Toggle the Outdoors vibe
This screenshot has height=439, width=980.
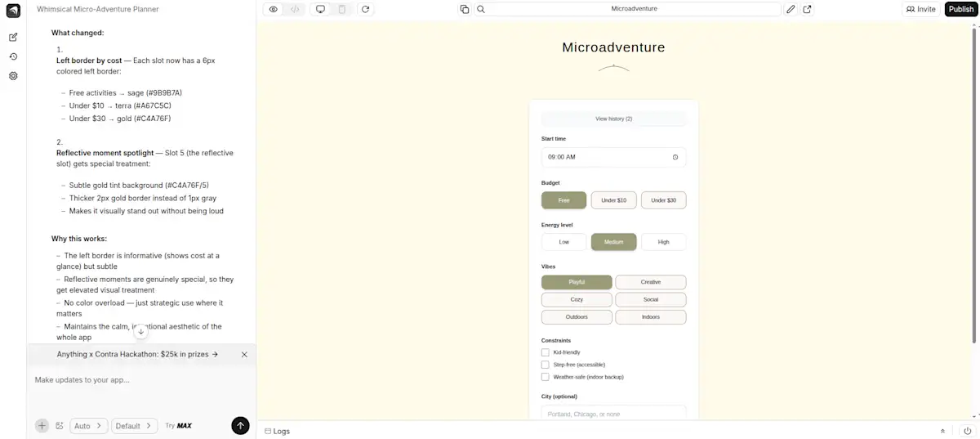[x=577, y=317]
